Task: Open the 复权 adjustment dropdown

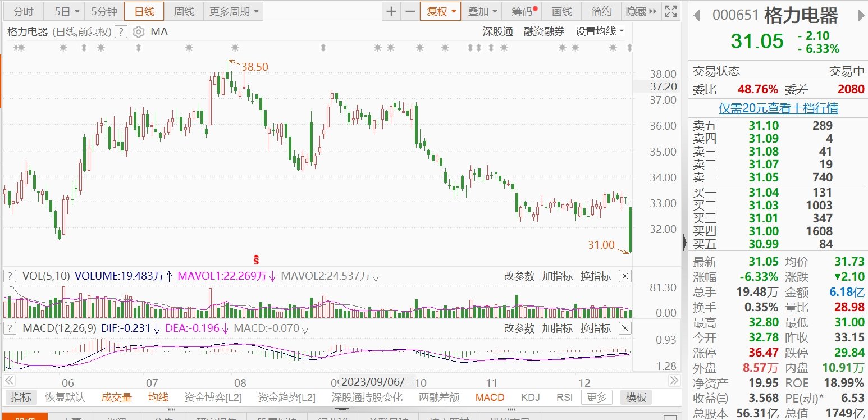Action: pyautogui.click(x=440, y=11)
